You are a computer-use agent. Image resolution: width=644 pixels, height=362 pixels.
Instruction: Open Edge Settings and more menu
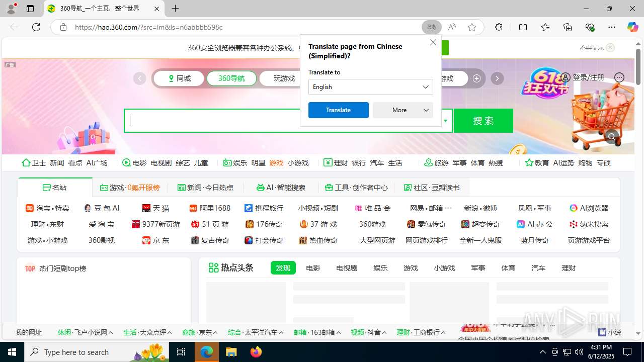pos(612,27)
